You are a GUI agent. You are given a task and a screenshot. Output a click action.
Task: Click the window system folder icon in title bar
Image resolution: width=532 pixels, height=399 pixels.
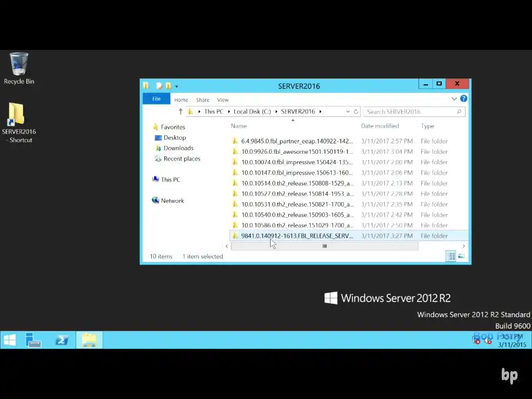pos(146,86)
